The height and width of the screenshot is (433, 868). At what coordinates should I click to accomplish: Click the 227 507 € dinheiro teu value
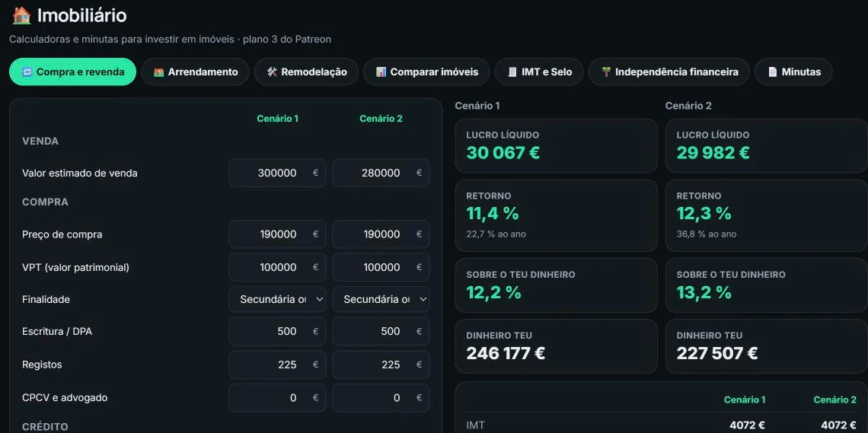[x=717, y=353]
